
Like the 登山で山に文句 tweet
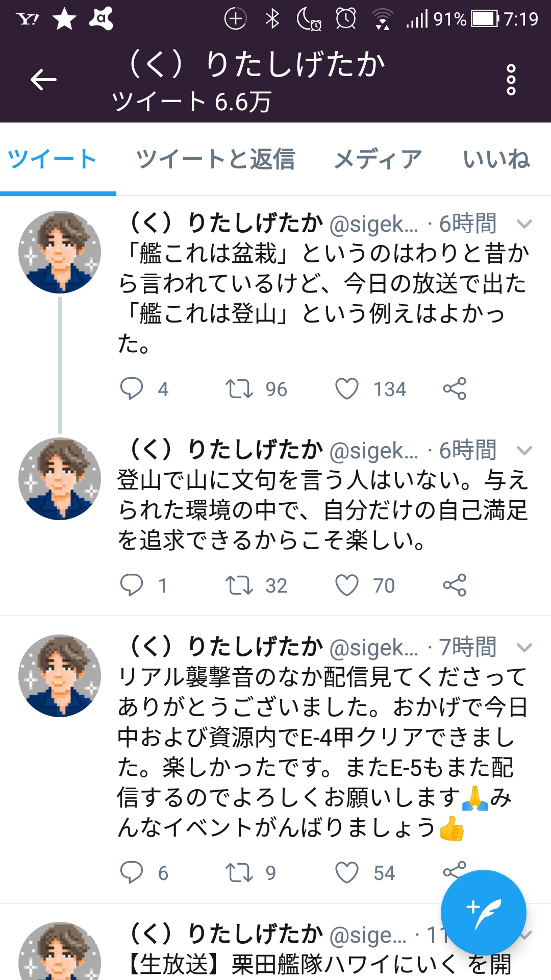pyautogui.click(x=347, y=585)
